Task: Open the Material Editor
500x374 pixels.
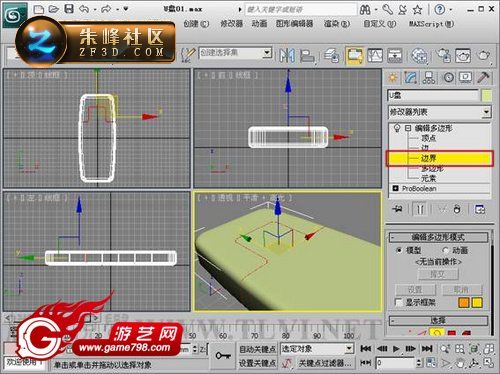Action: [419, 55]
